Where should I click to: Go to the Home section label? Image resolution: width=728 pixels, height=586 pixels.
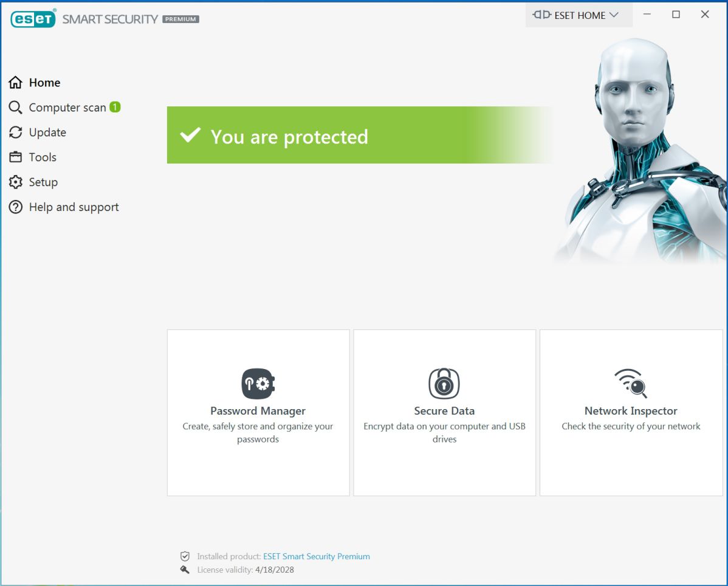44,83
